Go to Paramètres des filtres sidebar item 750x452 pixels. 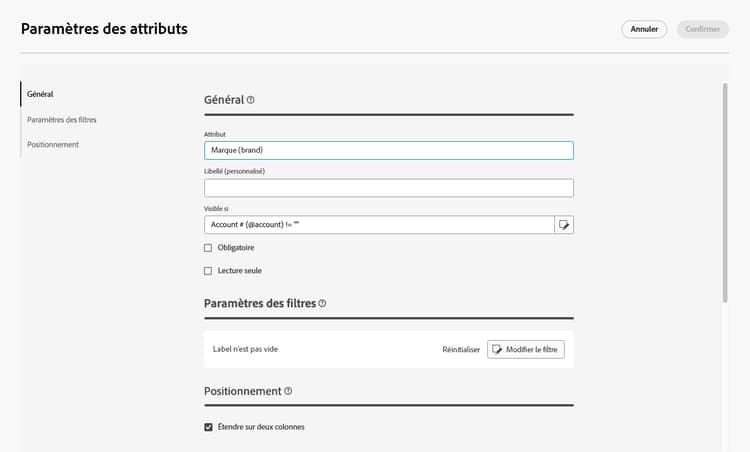pyautogui.click(x=62, y=120)
